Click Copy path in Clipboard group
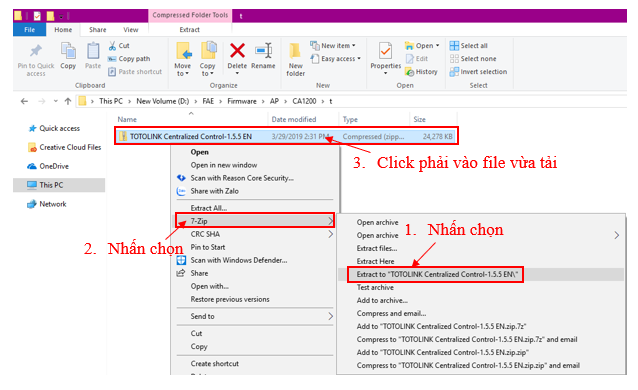 point(129,59)
